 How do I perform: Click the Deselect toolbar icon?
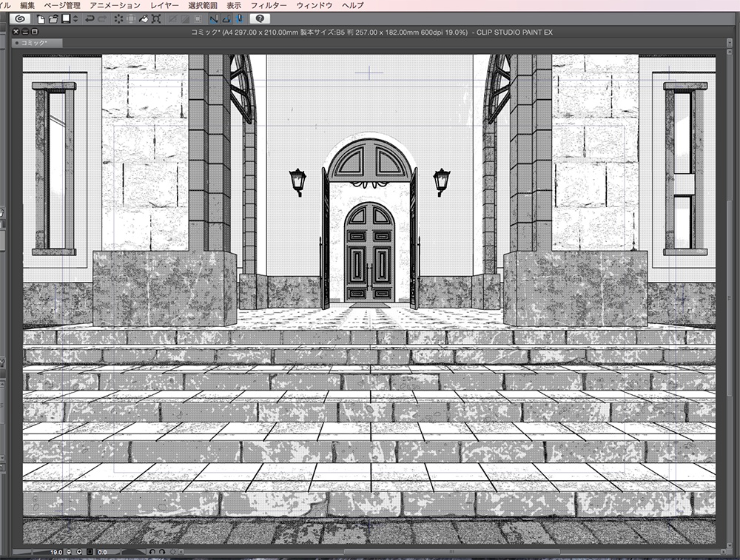(172, 19)
